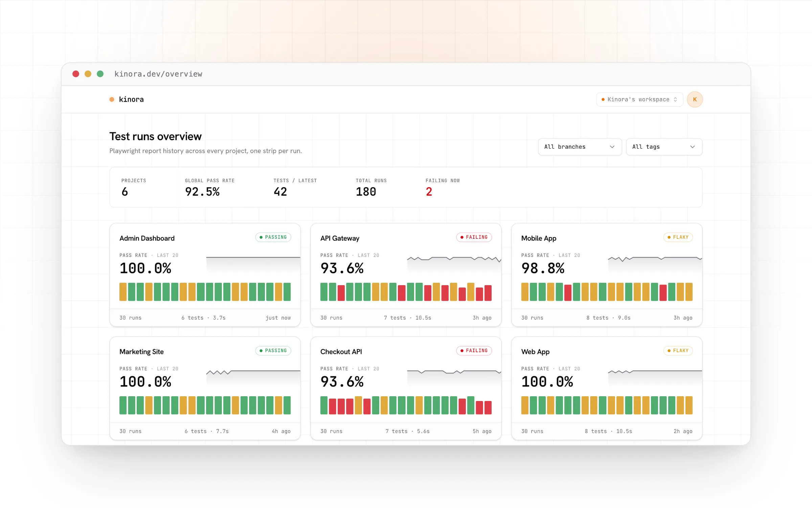Open the user avatar K menu
This screenshot has height=508, width=812.
695,100
